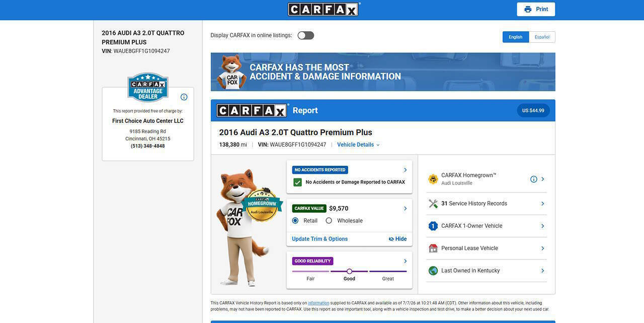Switch language to English
The width and height of the screenshot is (644, 323).
pyautogui.click(x=516, y=37)
